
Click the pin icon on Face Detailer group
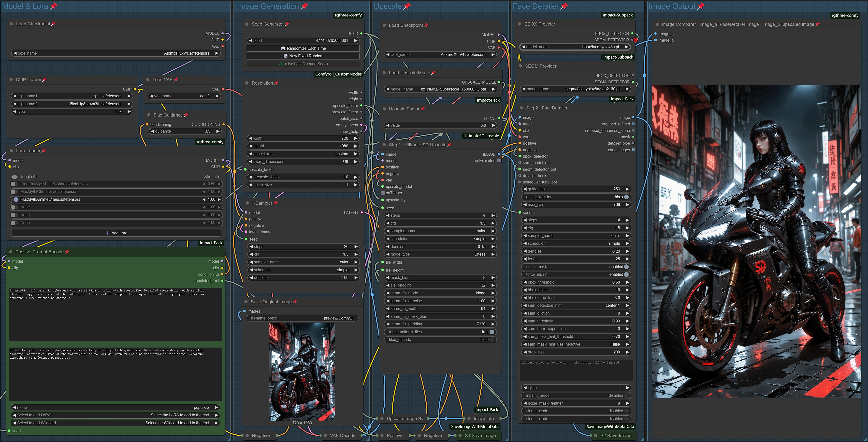pos(564,6)
